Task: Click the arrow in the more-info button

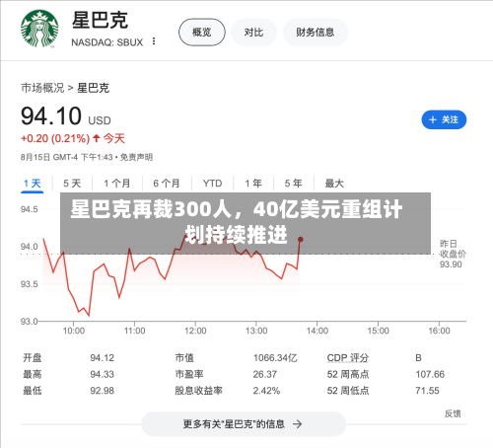Action: 297,424
